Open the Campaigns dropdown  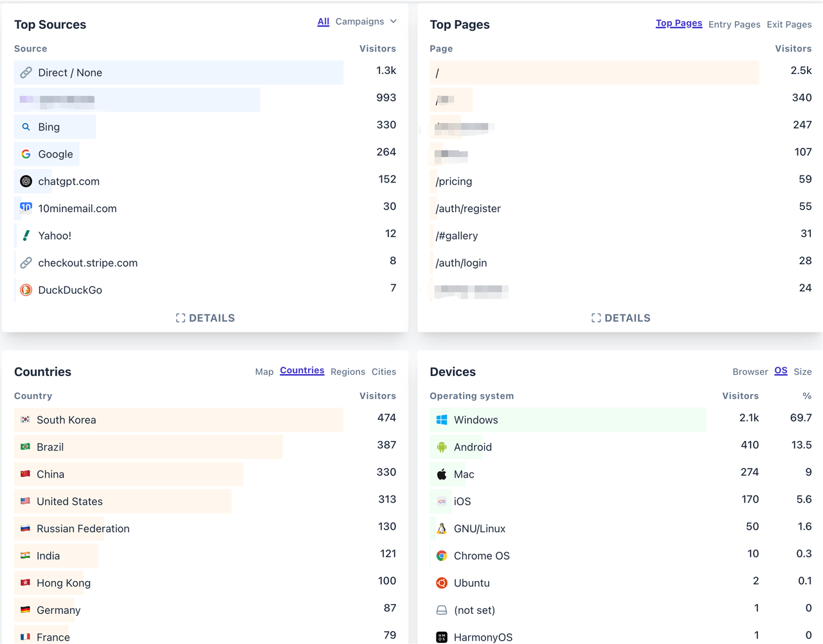(x=366, y=21)
